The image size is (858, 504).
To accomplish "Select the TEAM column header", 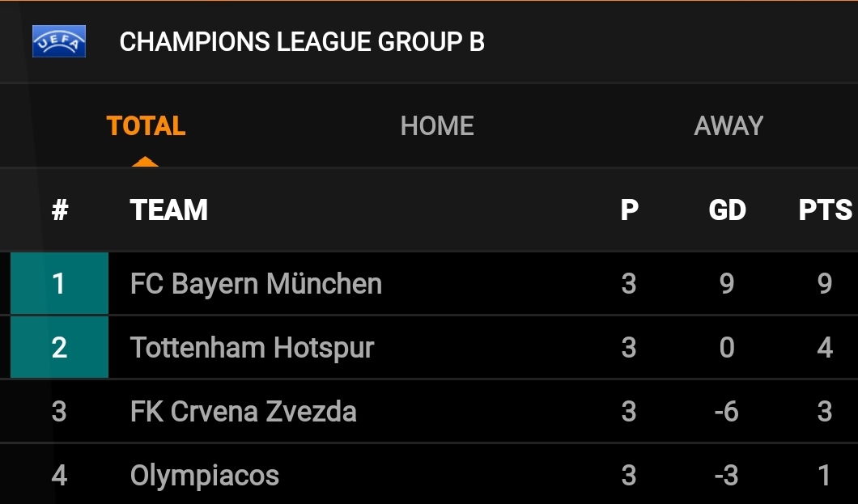I will 168,210.
